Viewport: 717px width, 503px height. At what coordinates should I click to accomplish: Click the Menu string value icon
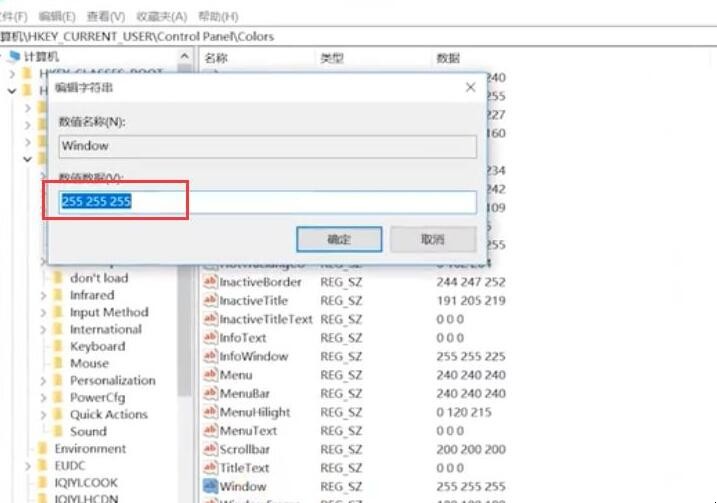tap(210, 375)
